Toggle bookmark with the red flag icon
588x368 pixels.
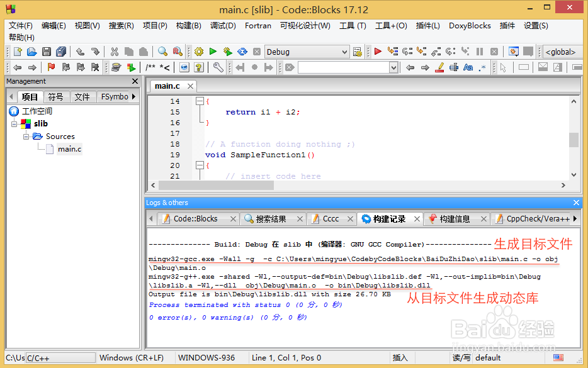pos(52,67)
